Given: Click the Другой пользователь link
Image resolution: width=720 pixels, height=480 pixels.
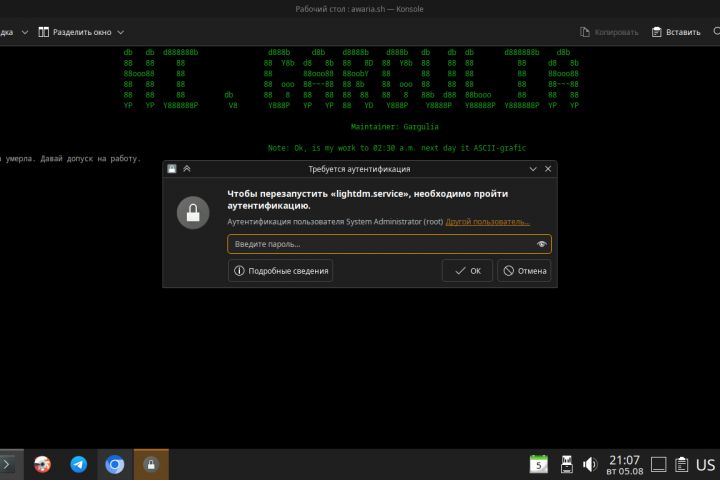Looking at the screenshot, I should [487, 221].
